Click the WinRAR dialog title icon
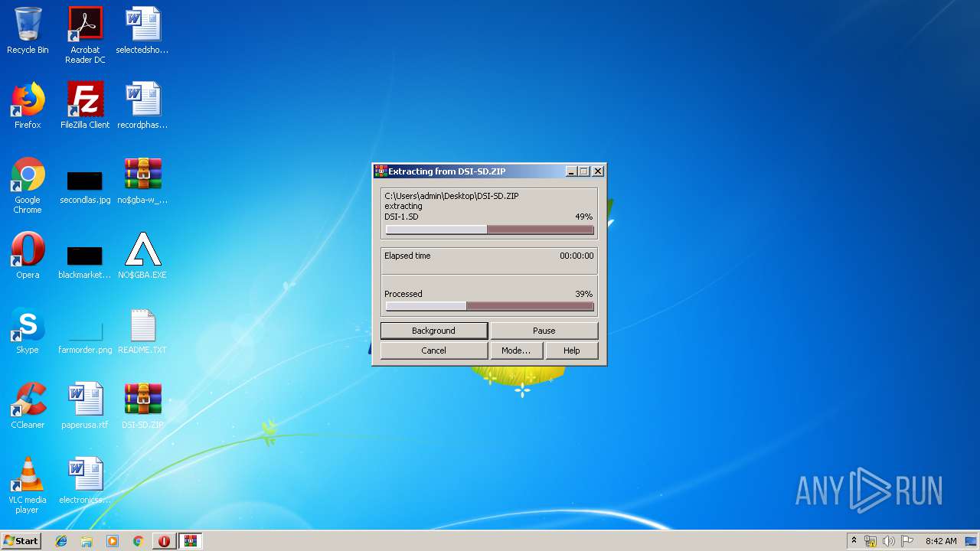This screenshot has width=980, height=551. [x=381, y=171]
